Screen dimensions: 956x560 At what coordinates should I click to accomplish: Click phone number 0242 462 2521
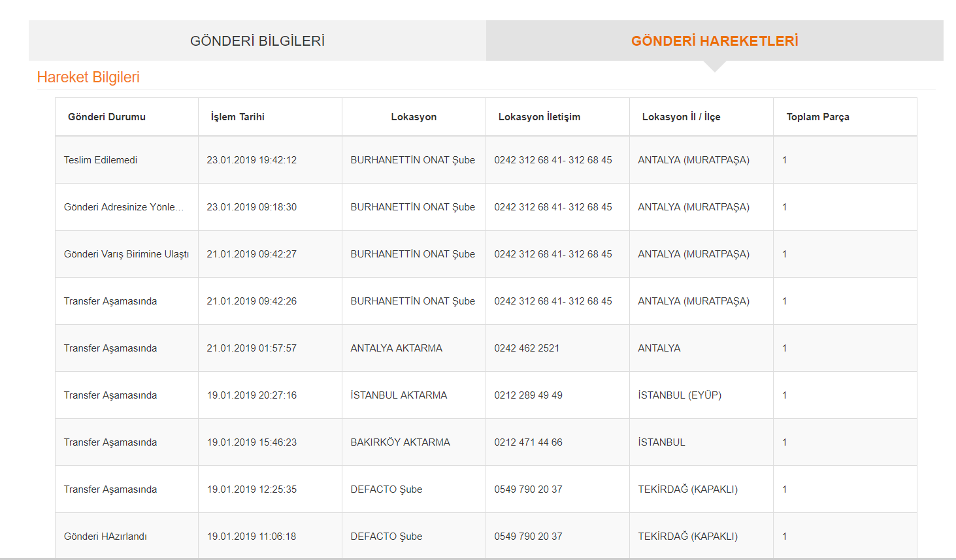527,348
